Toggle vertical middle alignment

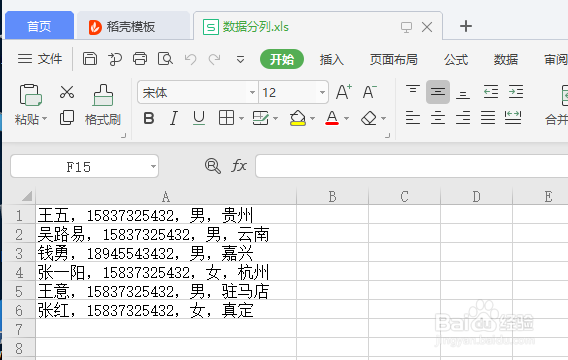pyautogui.click(x=438, y=92)
